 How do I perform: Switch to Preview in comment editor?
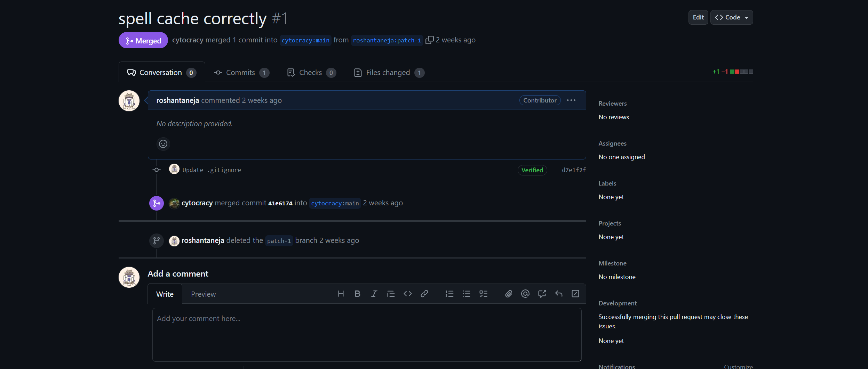(204, 294)
